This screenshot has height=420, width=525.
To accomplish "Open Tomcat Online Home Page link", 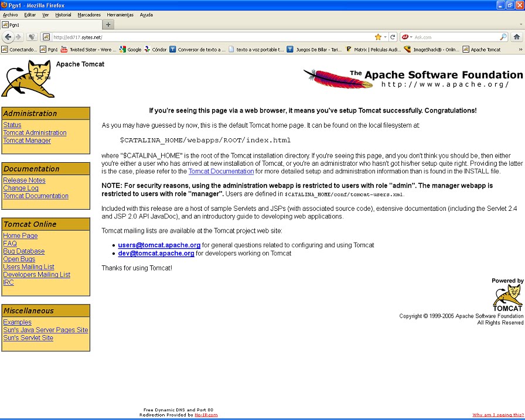I will point(21,235).
